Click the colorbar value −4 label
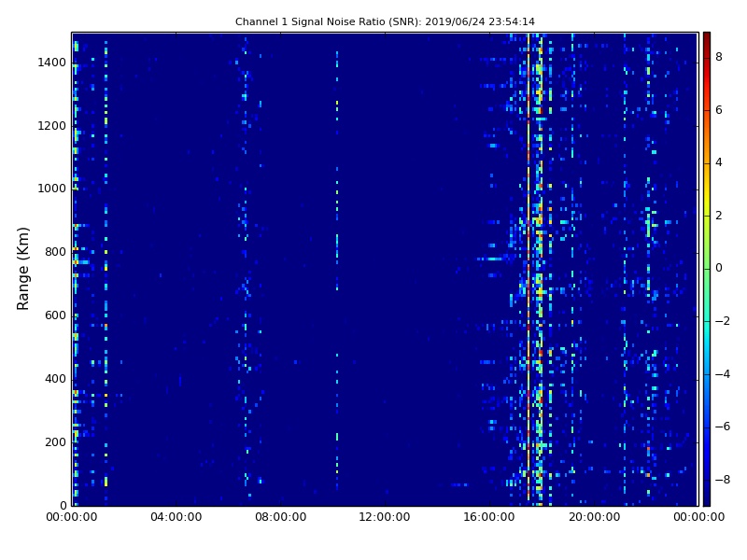Viewport: 747px width, 560px height. (722, 374)
